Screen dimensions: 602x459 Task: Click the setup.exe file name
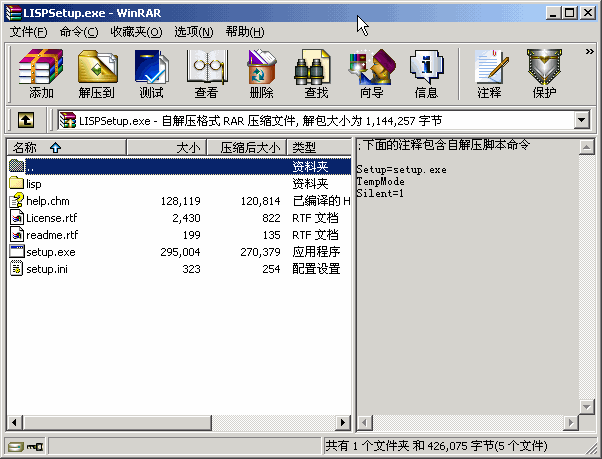click(x=51, y=252)
